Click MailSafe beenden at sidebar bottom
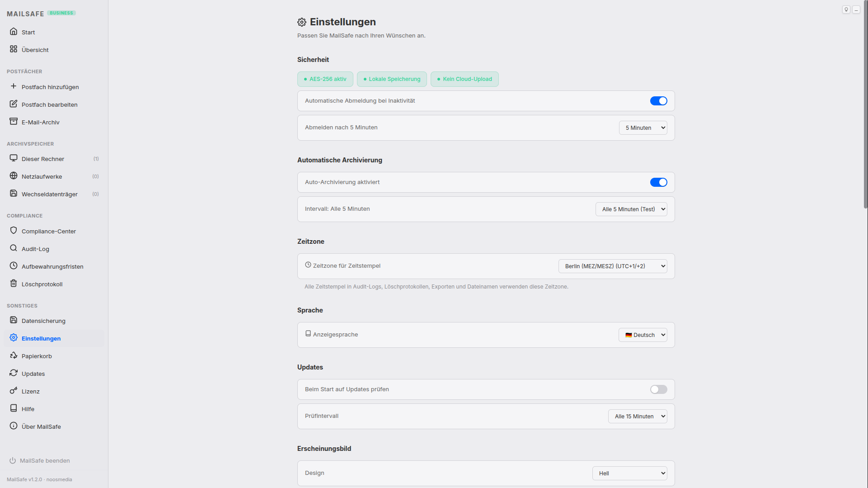The image size is (868, 488). tap(45, 460)
